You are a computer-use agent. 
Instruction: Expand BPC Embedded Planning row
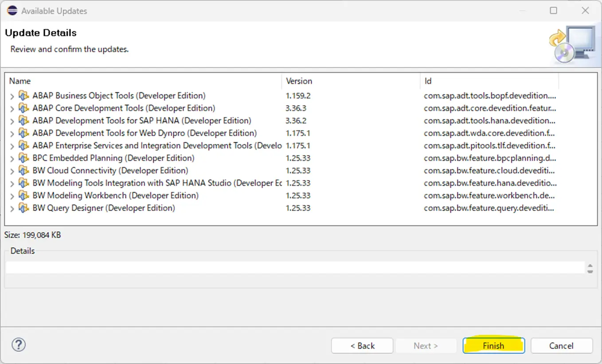point(12,158)
